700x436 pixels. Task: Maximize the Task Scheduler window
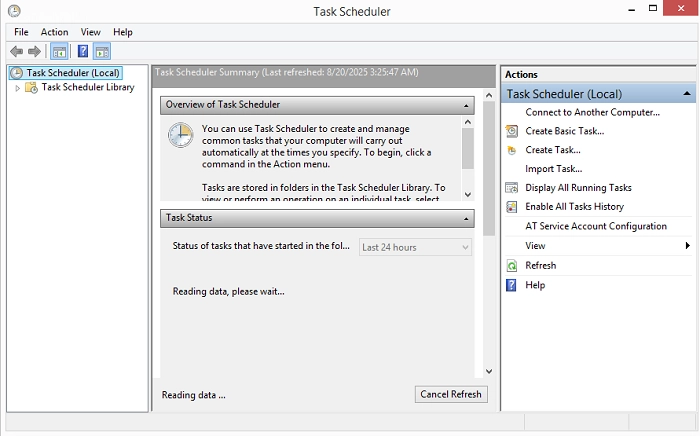tap(653, 8)
